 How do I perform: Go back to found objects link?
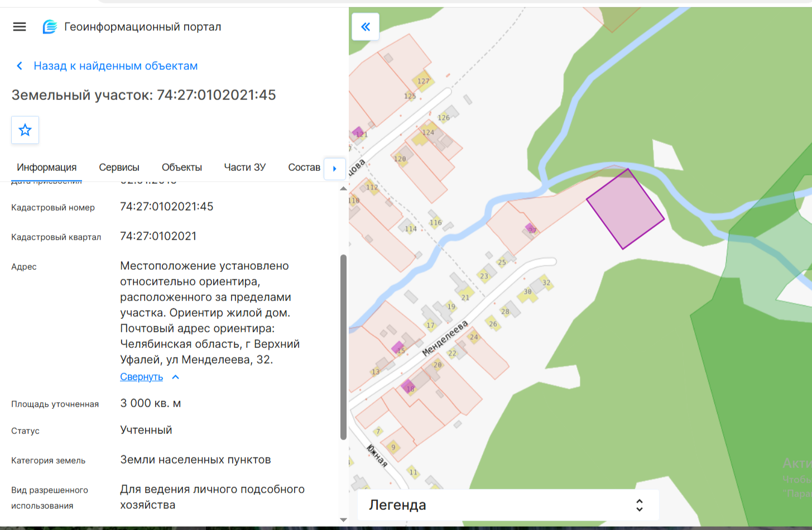[116, 66]
